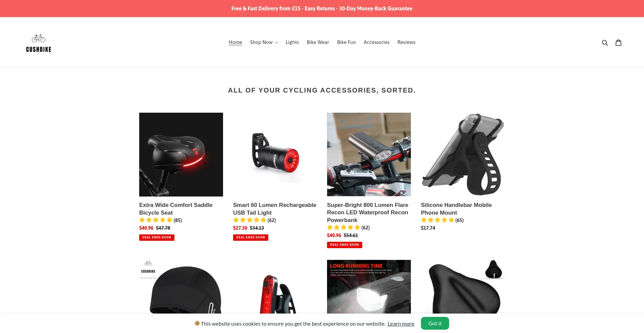The image size is (644, 333).
Task: Navigate to Bike Fun page
Action: tap(346, 42)
